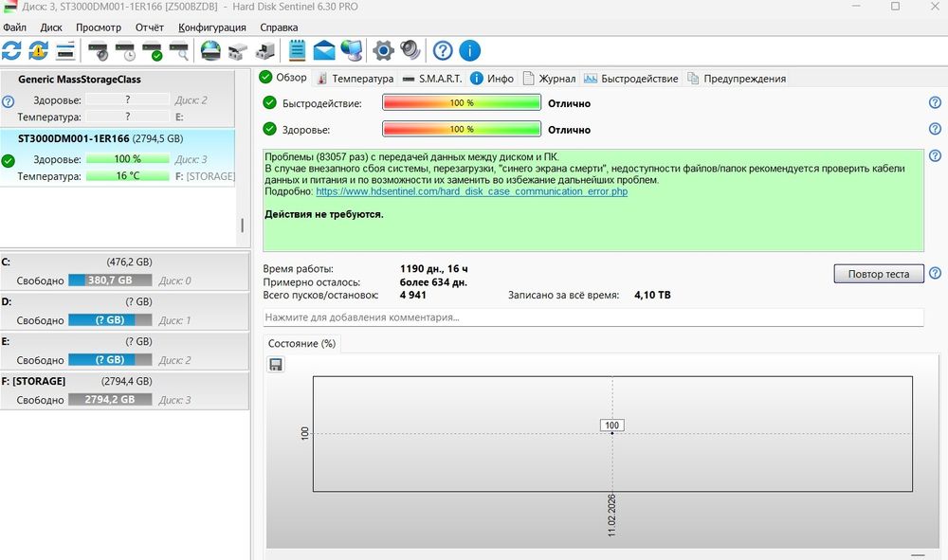Select the F: [STORAGE] partition row
This screenshot has height=560, width=948.
tap(124, 390)
